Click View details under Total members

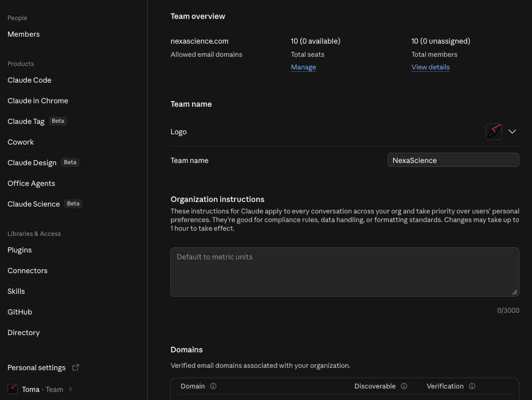pyautogui.click(x=430, y=67)
